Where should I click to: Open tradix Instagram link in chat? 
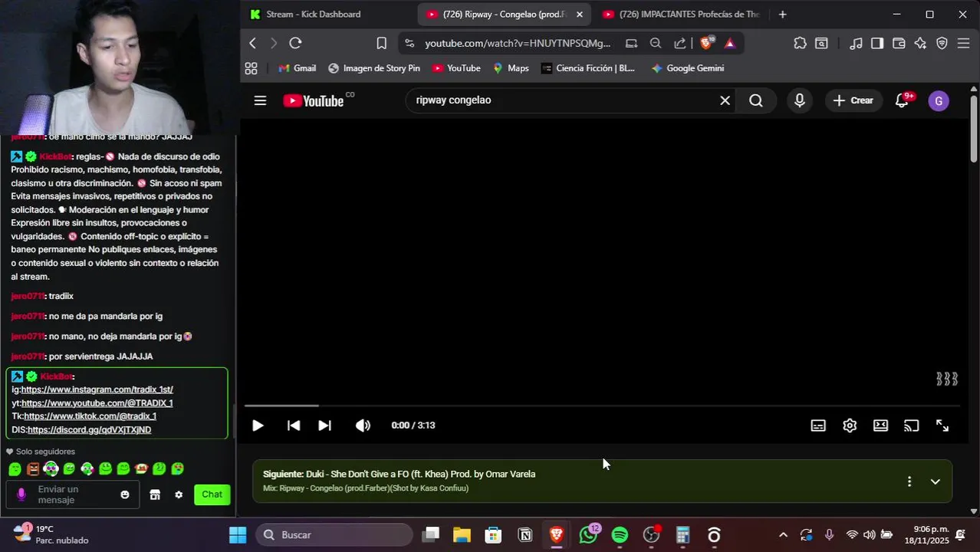pyautogui.click(x=97, y=389)
